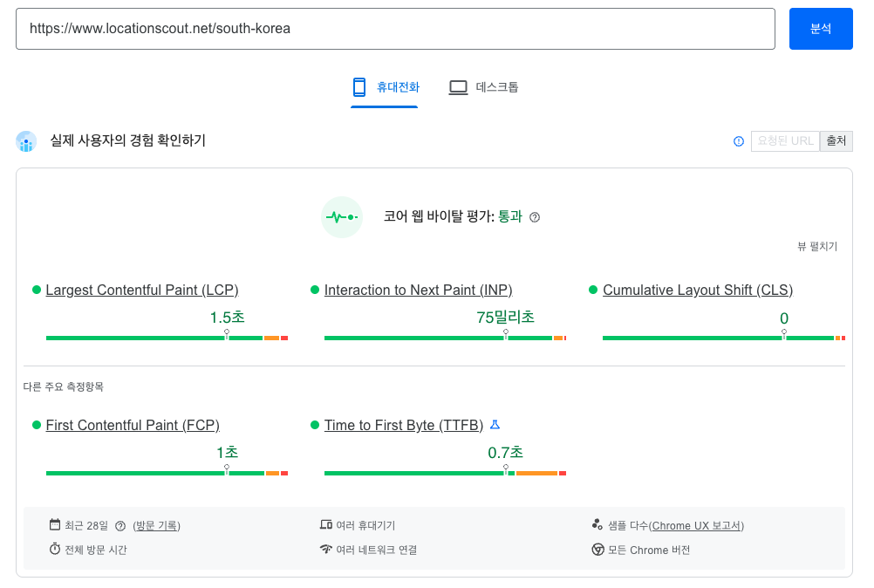Click the mobile phone icon
The image size is (874, 588).
click(359, 87)
